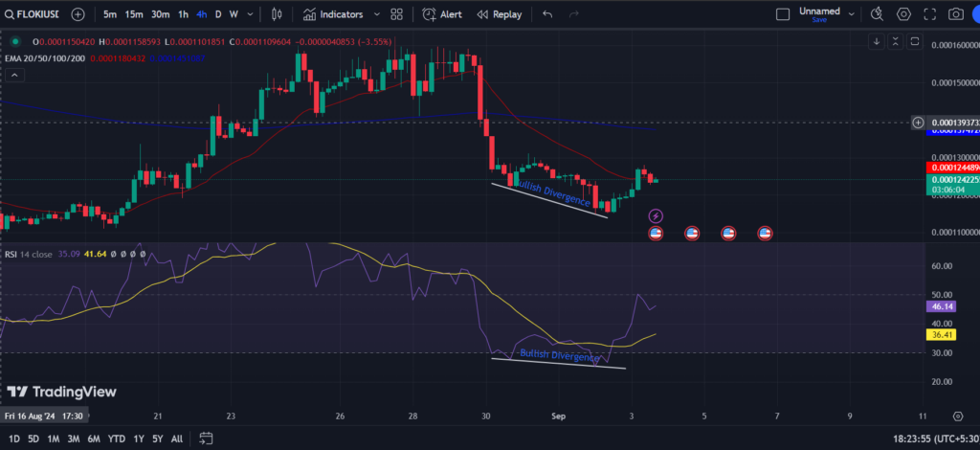Viewport: 980px width, 450px height.
Task: Switch to the 15m timeframe
Action: [x=133, y=13]
